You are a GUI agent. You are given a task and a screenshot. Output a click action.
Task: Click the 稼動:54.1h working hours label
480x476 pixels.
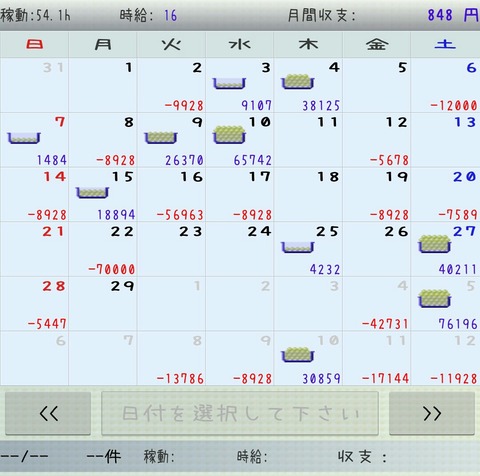point(35,15)
